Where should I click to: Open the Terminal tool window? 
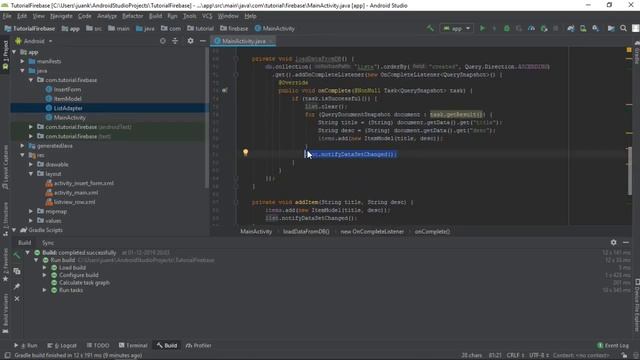(133, 345)
